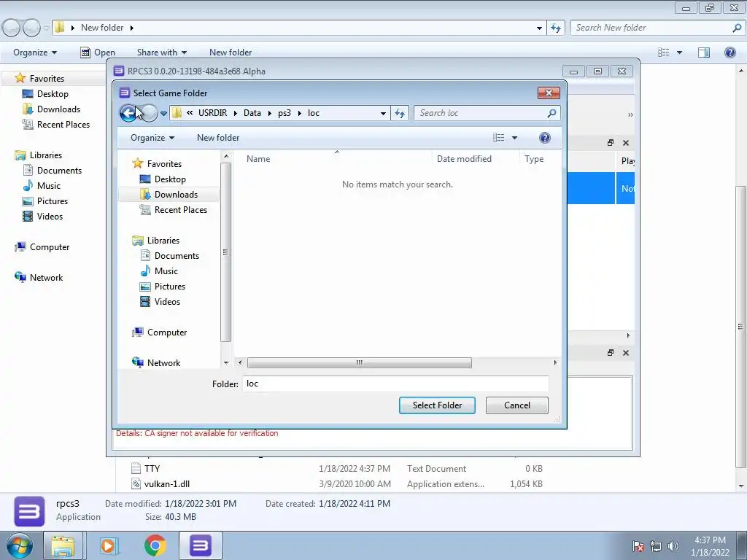Select Desktop in dialog navigation pane
Image resolution: width=747 pixels, height=560 pixels.
point(170,179)
